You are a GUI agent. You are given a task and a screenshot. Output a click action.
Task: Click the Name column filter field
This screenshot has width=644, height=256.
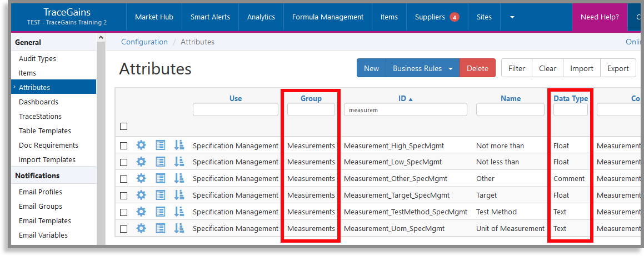pyautogui.click(x=510, y=109)
